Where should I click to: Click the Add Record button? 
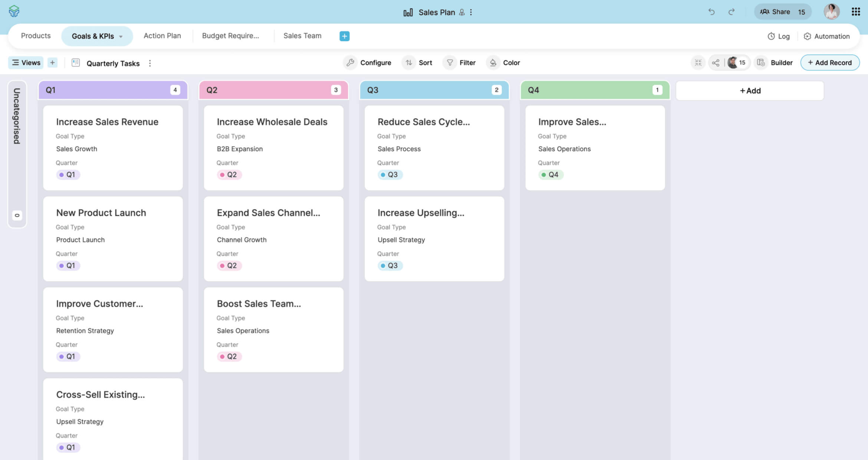tap(829, 63)
